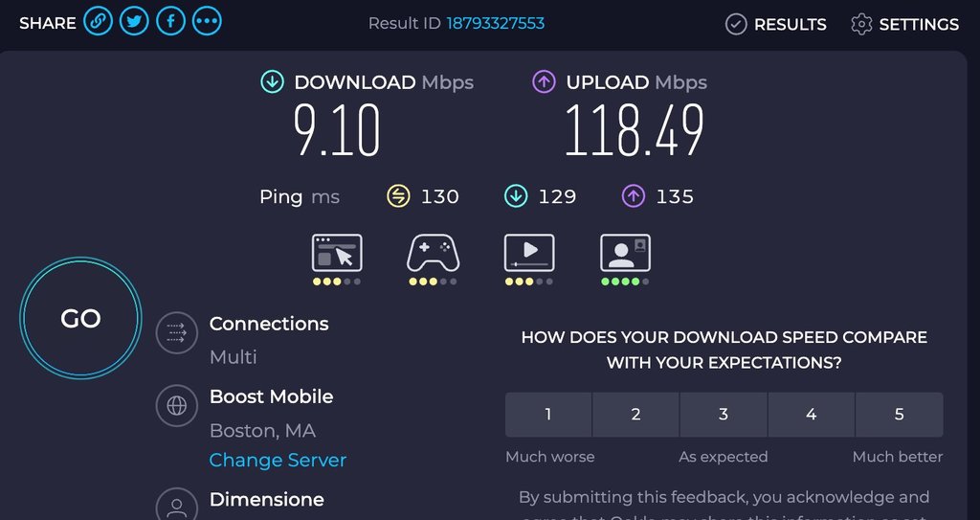
Task: Rate download speed as 5 (much better)
Action: coord(899,415)
